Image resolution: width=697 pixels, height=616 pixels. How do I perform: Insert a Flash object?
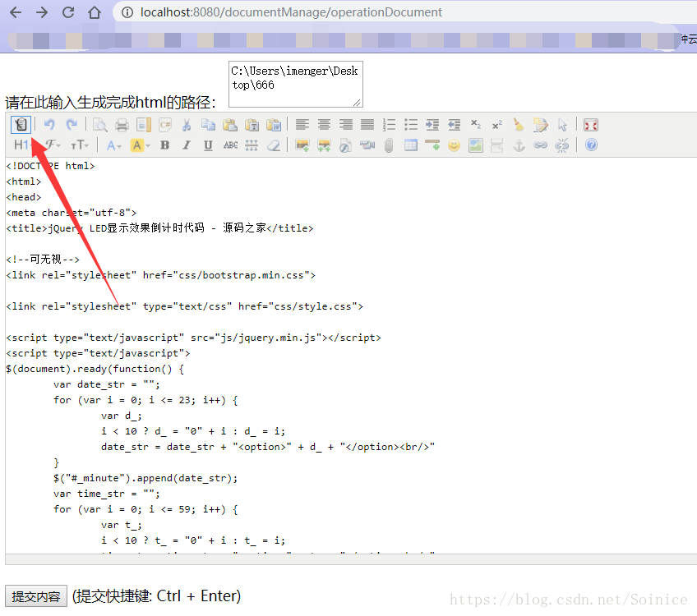[x=345, y=145]
